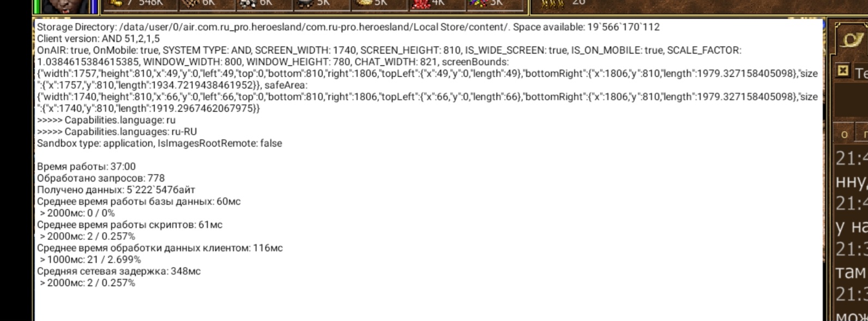This screenshot has width=868, height=321.
Task: Click the top 21:4 chat message timestamp
Action: [x=851, y=159]
